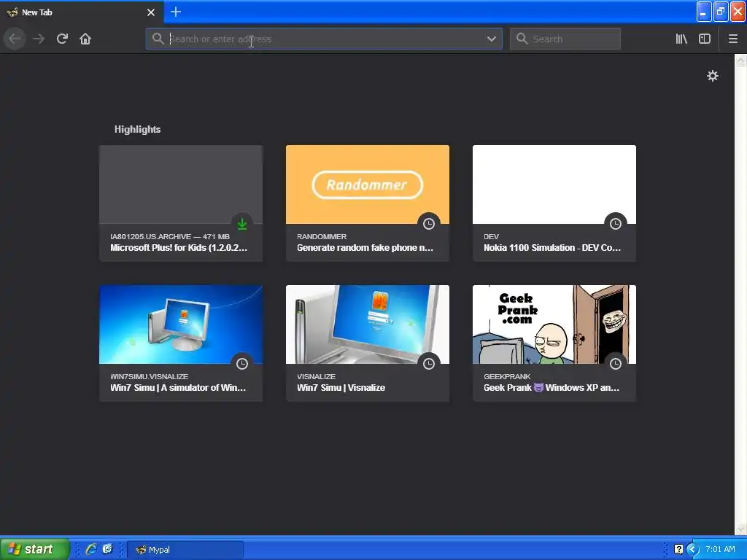Open New Tab page settings gear
This screenshot has height=560, width=747.
point(712,76)
